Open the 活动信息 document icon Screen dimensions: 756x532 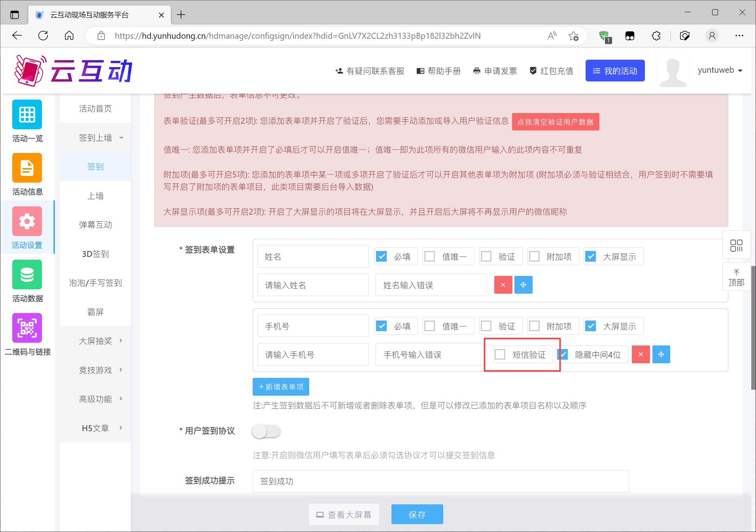tap(27, 168)
